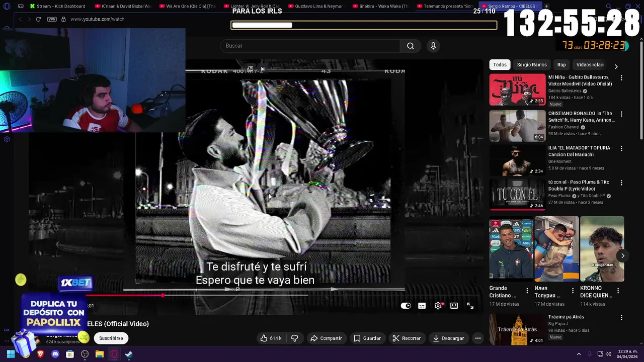Select the Todos filter chip
This screenshot has width=644, height=362.
tap(500, 65)
